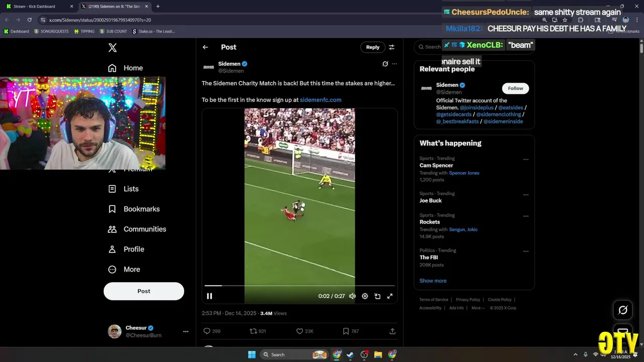The width and height of the screenshot is (644, 362).
Task: Mute the video using the speaker icon
Action: [x=352, y=296]
